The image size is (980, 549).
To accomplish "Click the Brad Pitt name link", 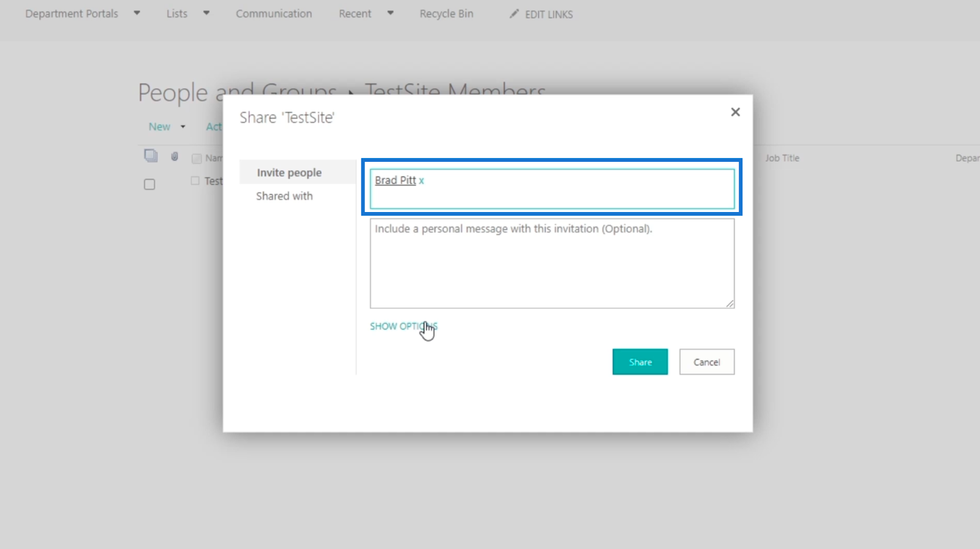I will [395, 180].
